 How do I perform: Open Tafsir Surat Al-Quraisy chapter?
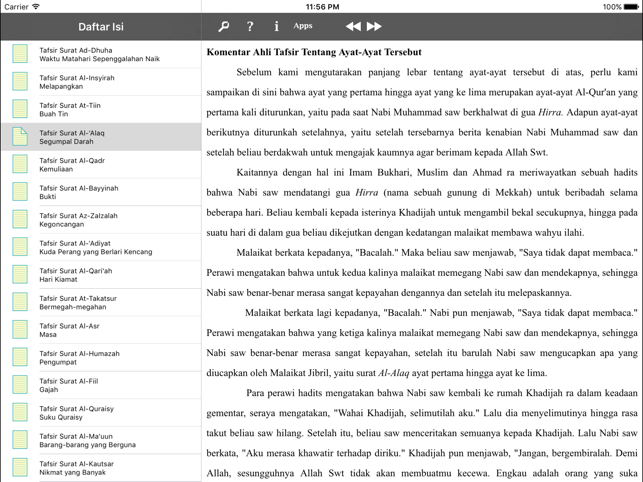point(100,412)
